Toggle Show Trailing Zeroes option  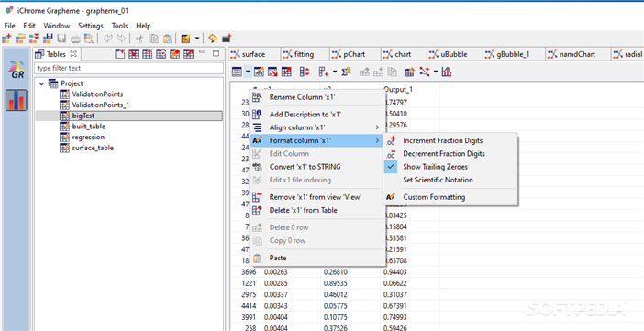pos(450,167)
